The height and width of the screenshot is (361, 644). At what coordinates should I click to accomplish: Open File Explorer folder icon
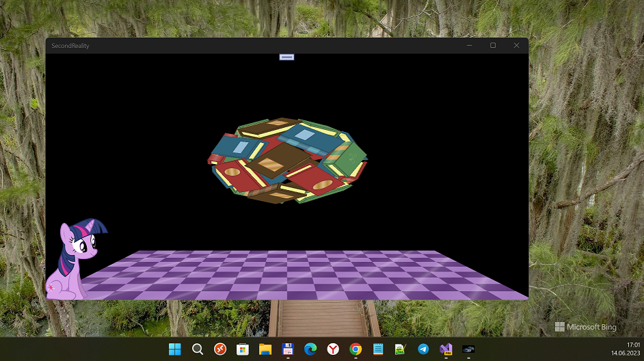(265, 349)
